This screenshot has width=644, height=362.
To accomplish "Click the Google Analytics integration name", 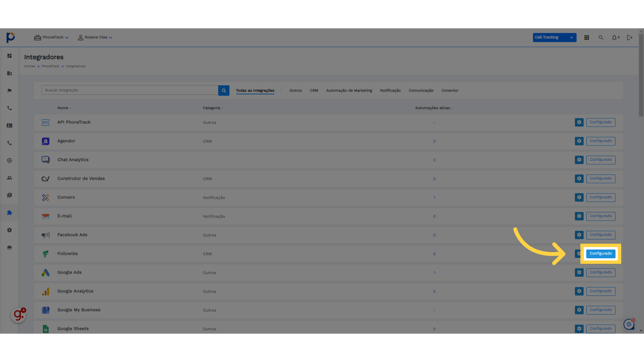I will pyautogui.click(x=75, y=291).
